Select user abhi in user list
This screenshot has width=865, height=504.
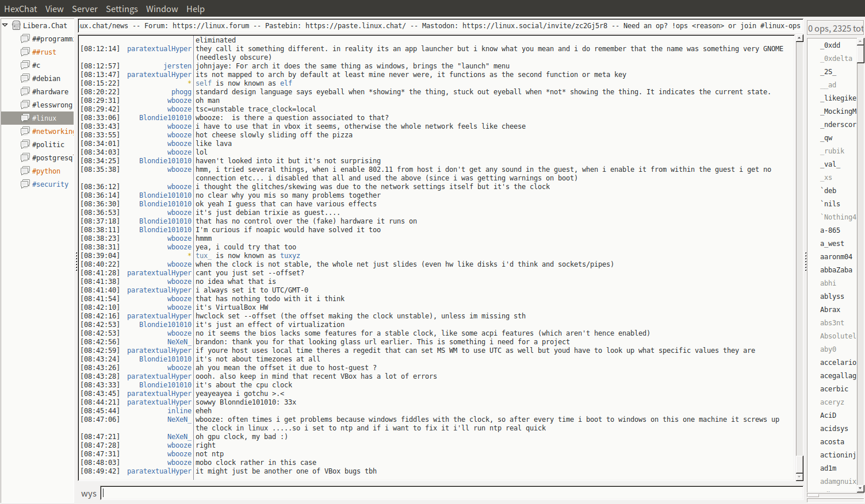pyautogui.click(x=828, y=283)
